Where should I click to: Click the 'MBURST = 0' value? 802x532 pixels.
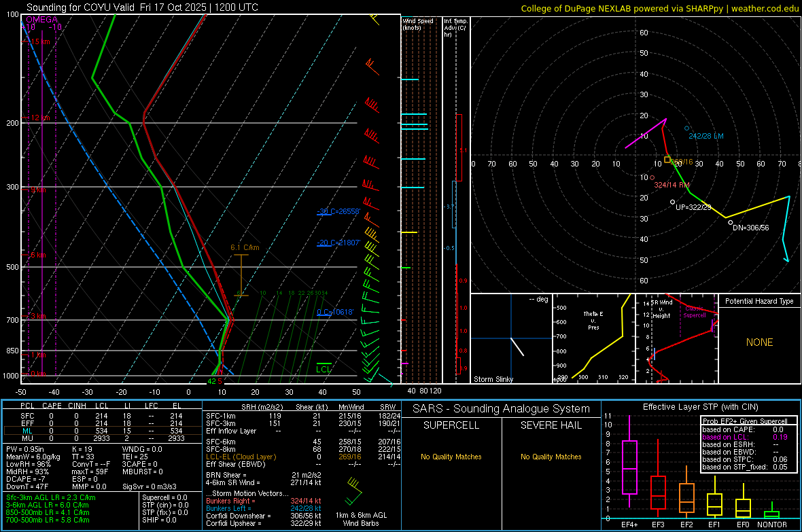click(143, 472)
